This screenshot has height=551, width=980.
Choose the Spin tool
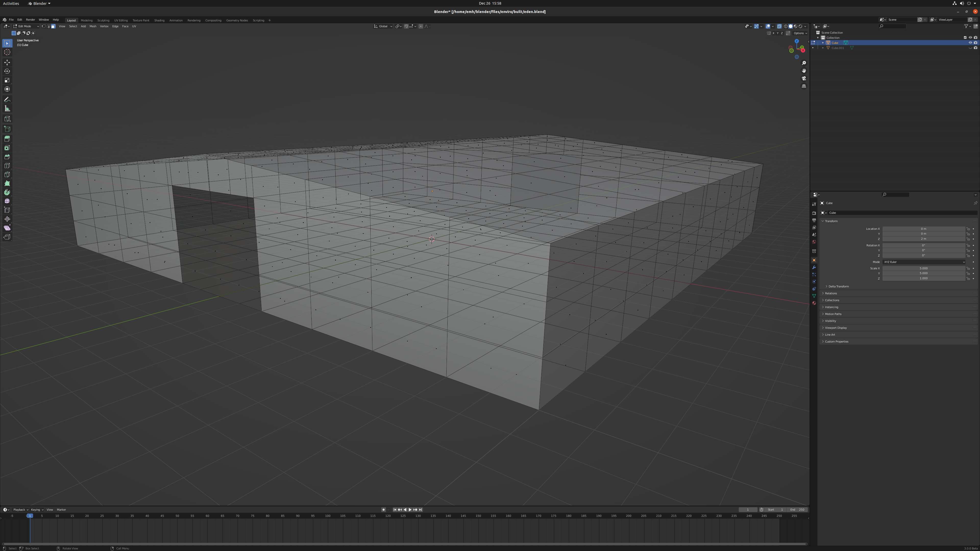pyautogui.click(x=7, y=192)
